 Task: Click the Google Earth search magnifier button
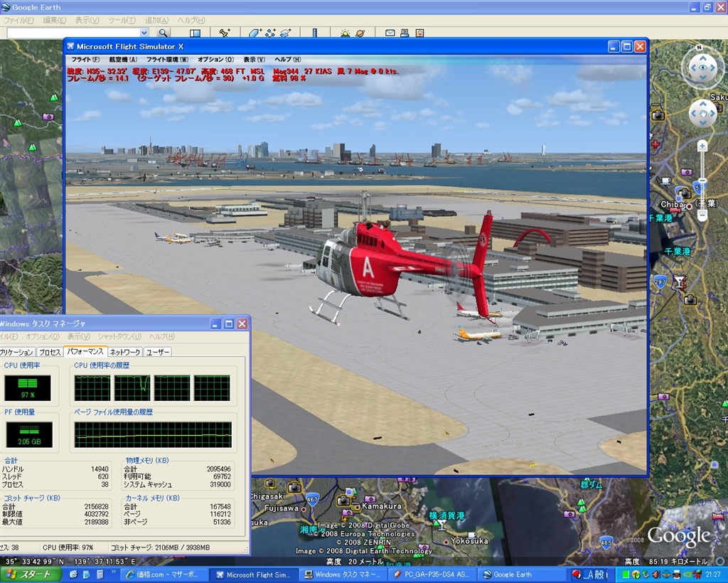click(x=164, y=33)
